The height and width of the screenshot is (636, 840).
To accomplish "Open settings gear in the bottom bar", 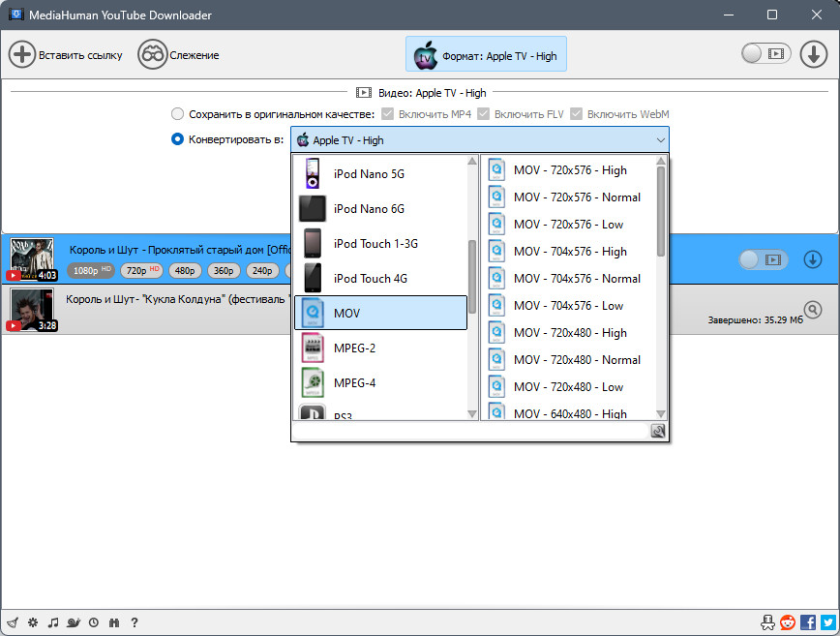I will coord(33,622).
